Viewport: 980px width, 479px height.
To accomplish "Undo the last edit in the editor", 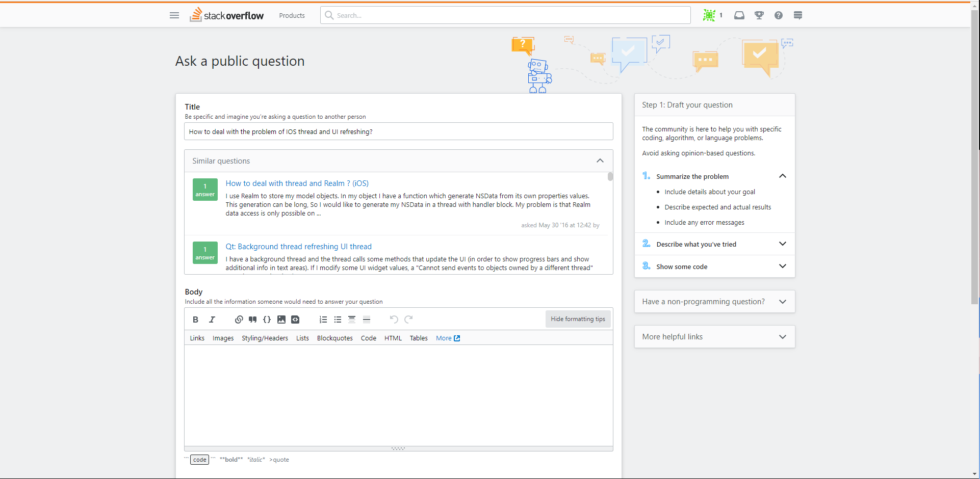I will pos(394,320).
